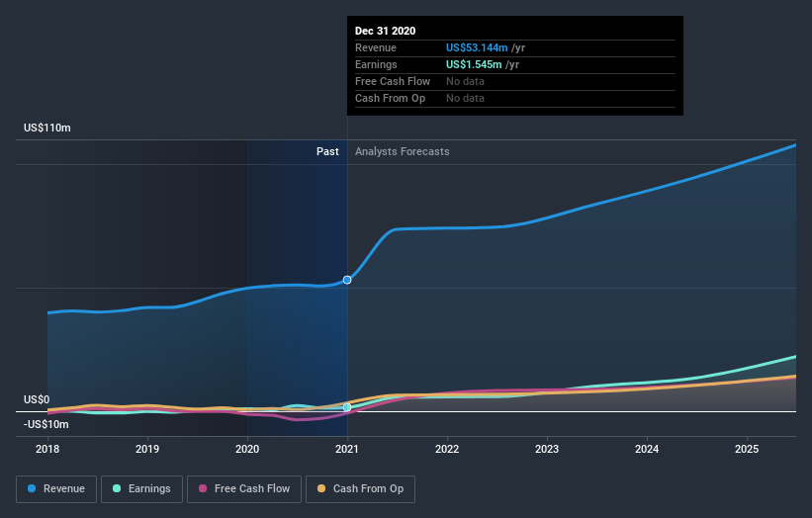The height and width of the screenshot is (518, 812).
Task: Click the Past section label
Action: (327, 151)
